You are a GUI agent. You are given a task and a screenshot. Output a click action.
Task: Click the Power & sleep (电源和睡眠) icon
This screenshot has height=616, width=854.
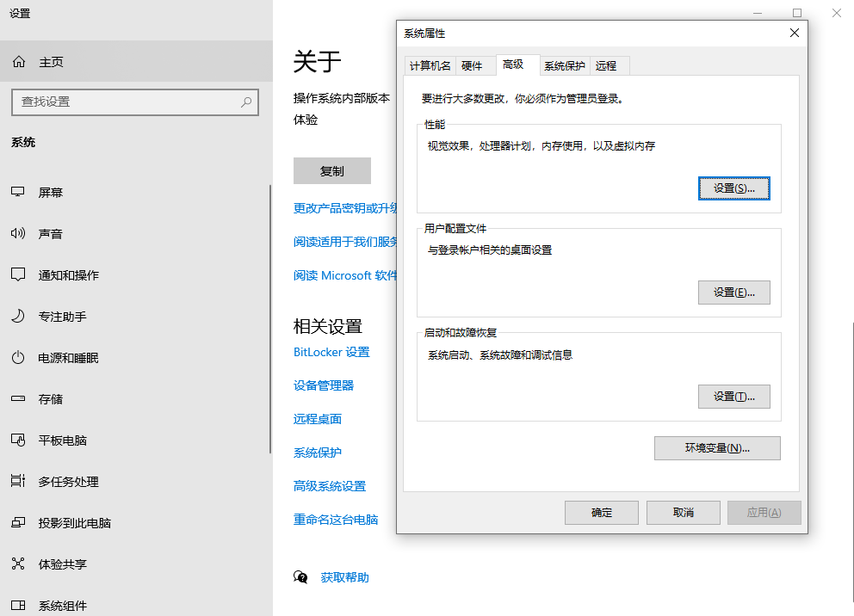click(18, 358)
